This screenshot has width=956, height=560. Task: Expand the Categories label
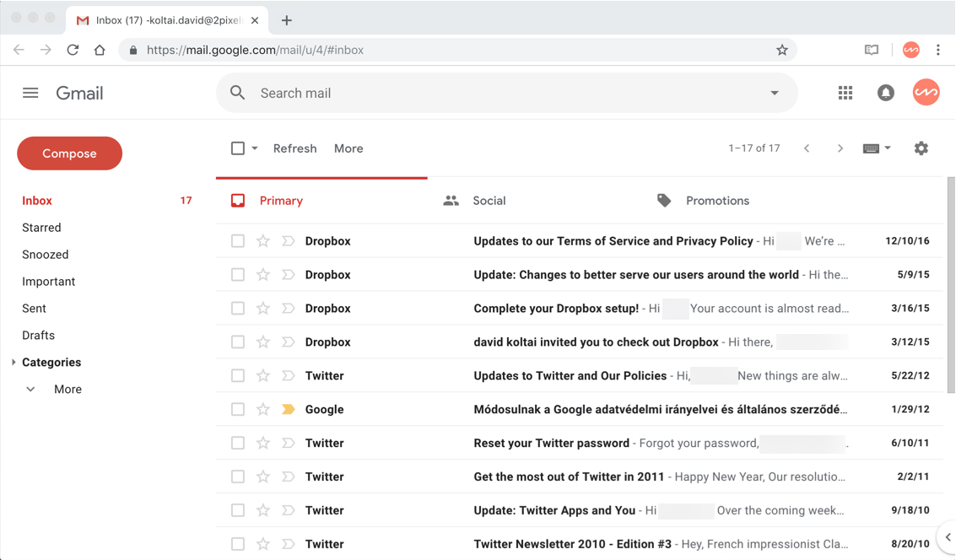[x=51, y=362]
